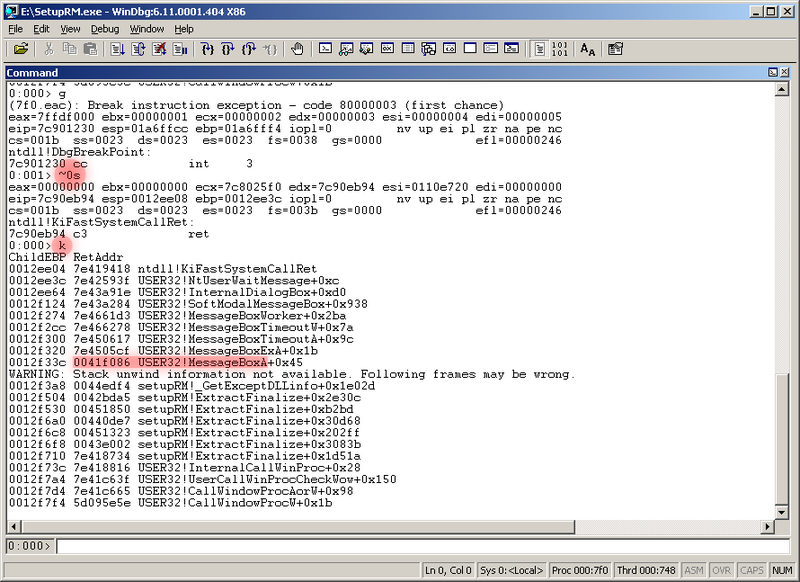800x582 pixels.
Task: Click the CAPS indicator in the status bar
Action: tap(752, 570)
